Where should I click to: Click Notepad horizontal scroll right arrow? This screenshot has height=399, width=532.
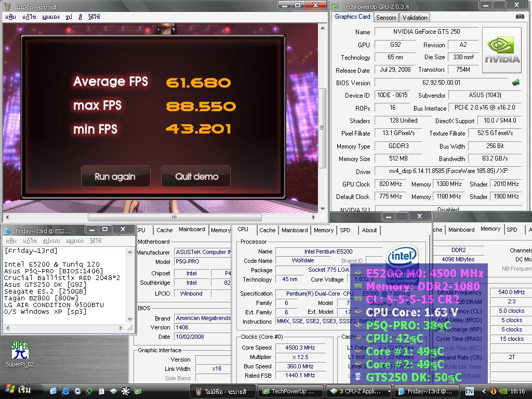[121, 328]
